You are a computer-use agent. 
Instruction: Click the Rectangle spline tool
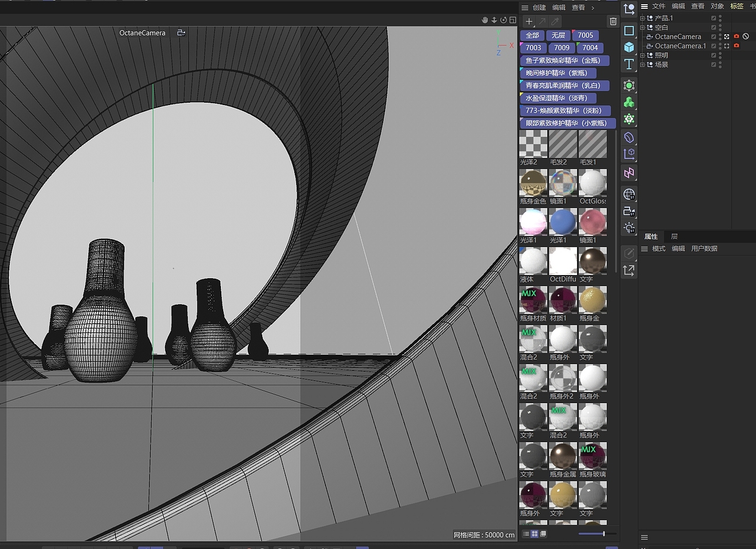(629, 31)
